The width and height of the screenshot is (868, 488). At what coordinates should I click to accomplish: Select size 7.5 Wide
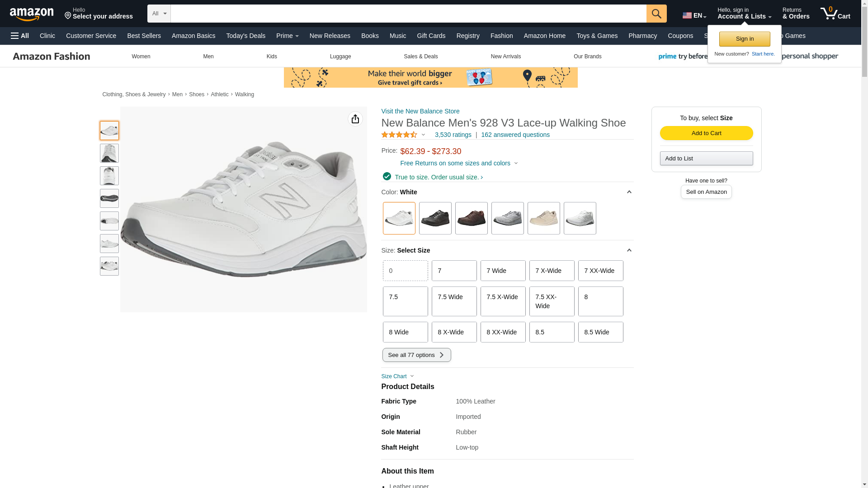coord(454,301)
